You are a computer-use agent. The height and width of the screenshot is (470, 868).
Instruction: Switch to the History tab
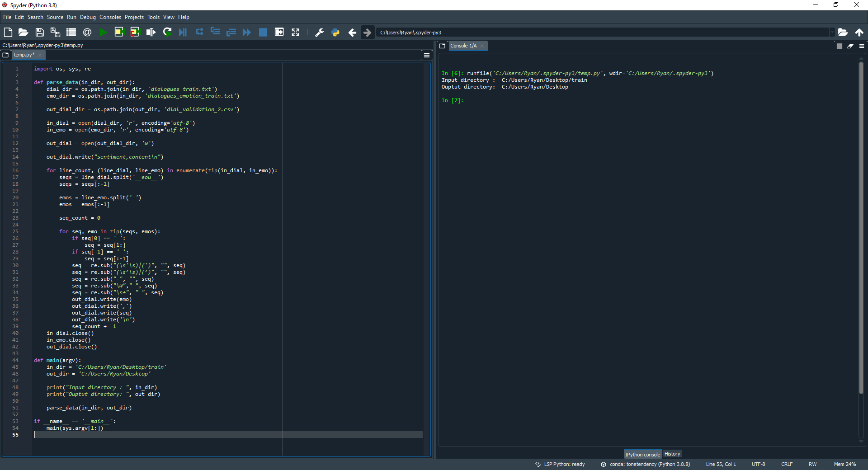pyautogui.click(x=672, y=454)
